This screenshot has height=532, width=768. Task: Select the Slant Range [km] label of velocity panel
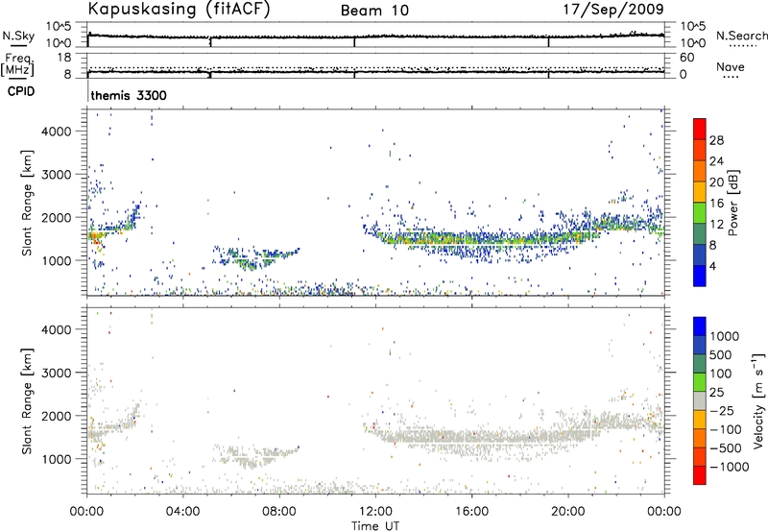click(27, 400)
